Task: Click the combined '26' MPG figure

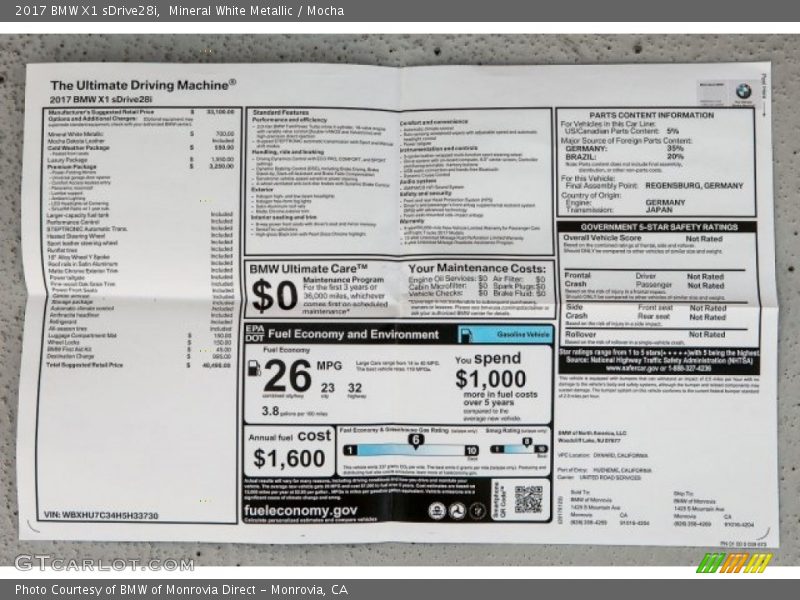Action: (x=288, y=376)
